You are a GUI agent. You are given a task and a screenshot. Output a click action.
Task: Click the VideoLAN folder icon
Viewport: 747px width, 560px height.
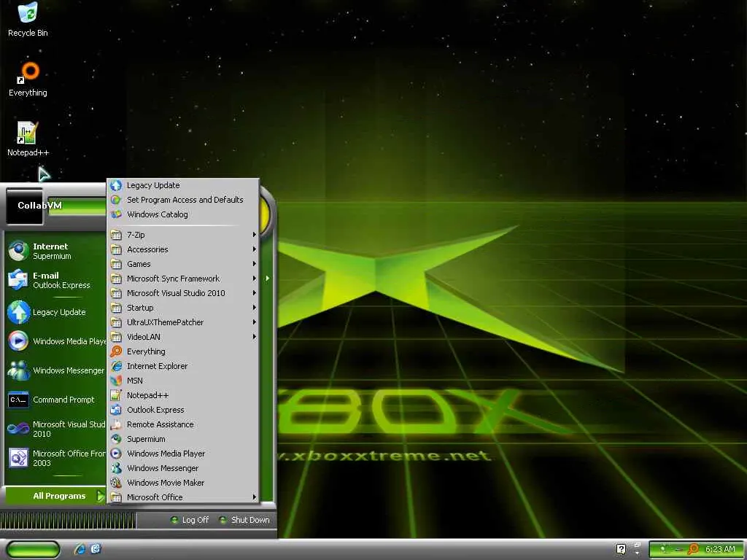click(116, 337)
